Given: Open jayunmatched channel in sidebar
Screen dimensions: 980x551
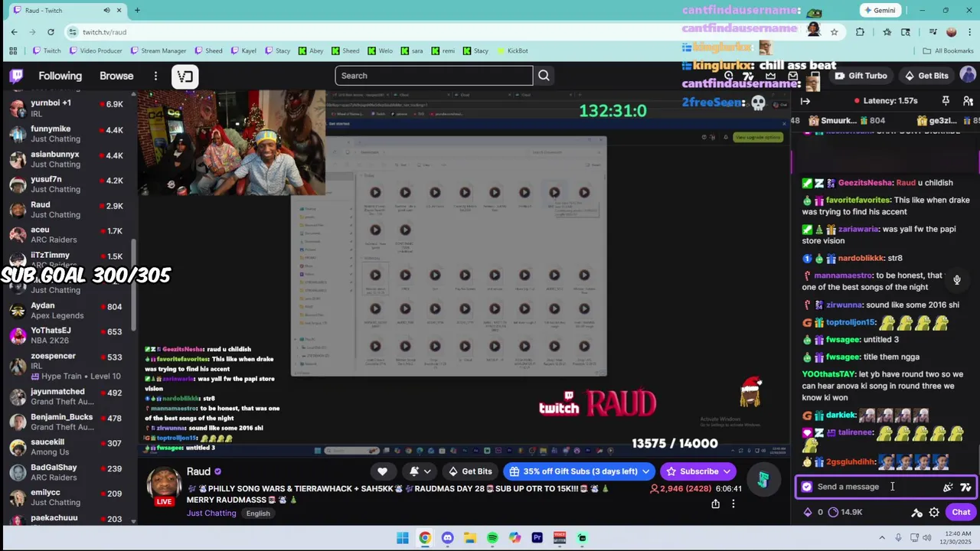Looking at the screenshot, I should click(x=67, y=396).
